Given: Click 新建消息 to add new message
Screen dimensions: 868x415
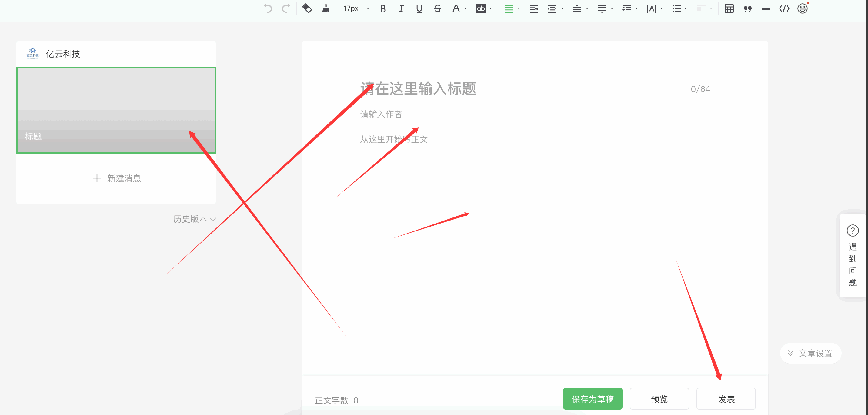Looking at the screenshot, I should coord(117,178).
